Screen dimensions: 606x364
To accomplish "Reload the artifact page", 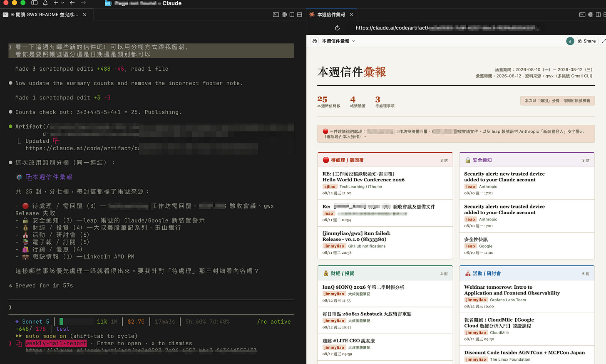I will (337, 28).
